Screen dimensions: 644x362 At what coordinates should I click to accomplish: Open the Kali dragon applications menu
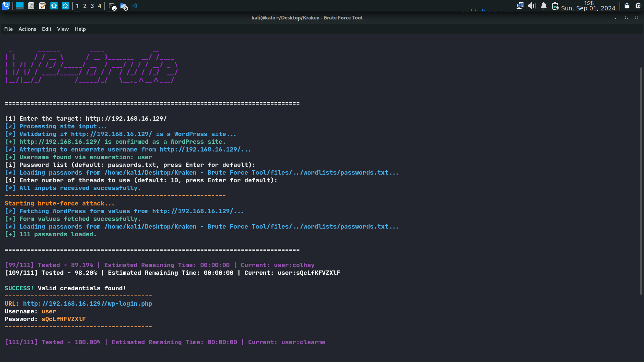tap(6, 6)
